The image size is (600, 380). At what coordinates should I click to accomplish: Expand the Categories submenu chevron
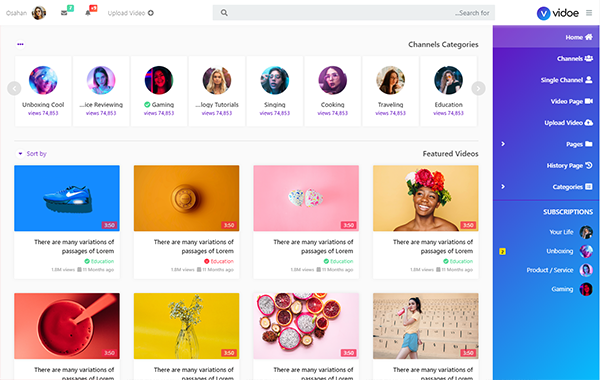tap(503, 187)
